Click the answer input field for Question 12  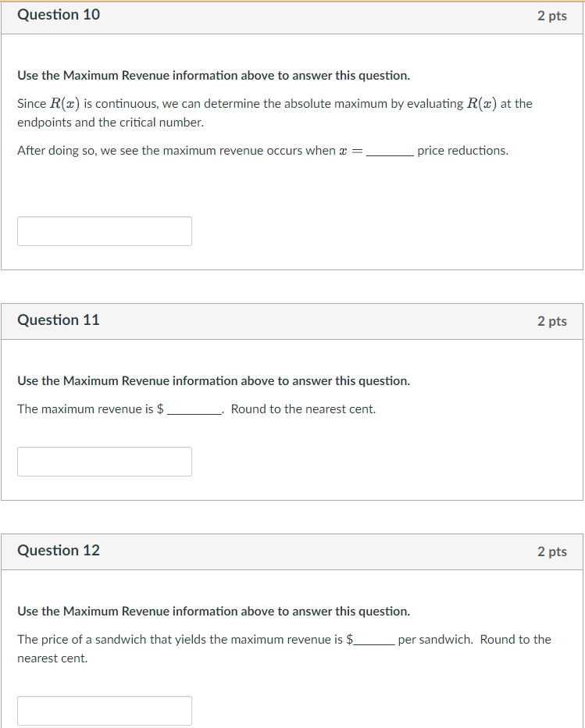tap(104, 710)
